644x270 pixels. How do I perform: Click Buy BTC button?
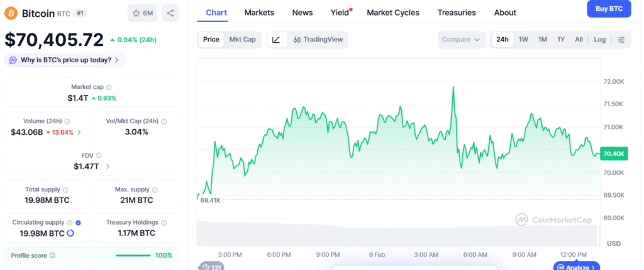click(609, 9)
